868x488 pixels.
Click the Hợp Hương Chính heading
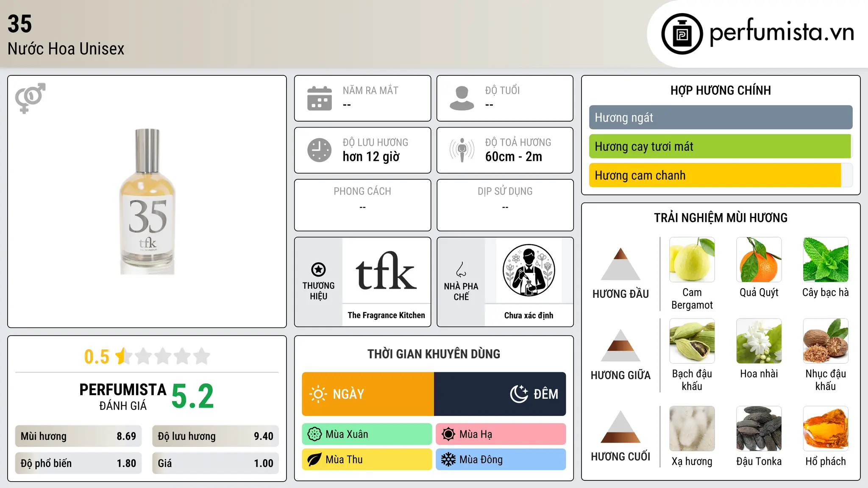[721, 90]
